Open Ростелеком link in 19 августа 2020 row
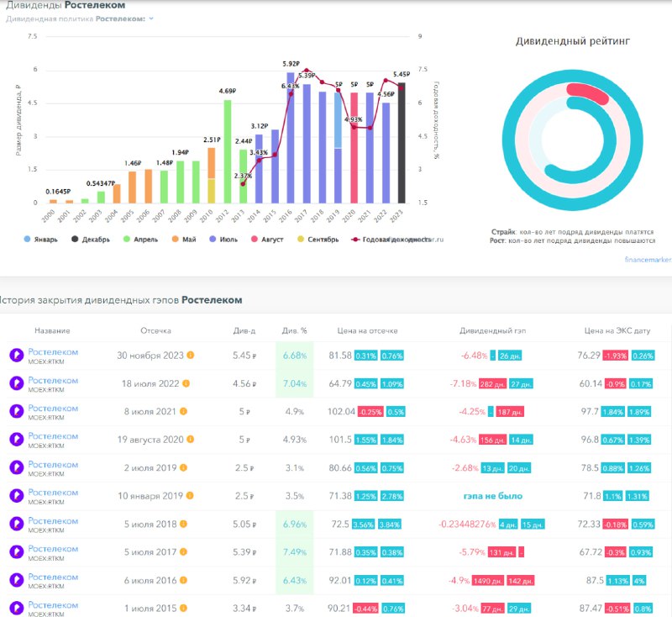Image resolution: width=672 pixels, height=617 pixels. coord(53,436)
